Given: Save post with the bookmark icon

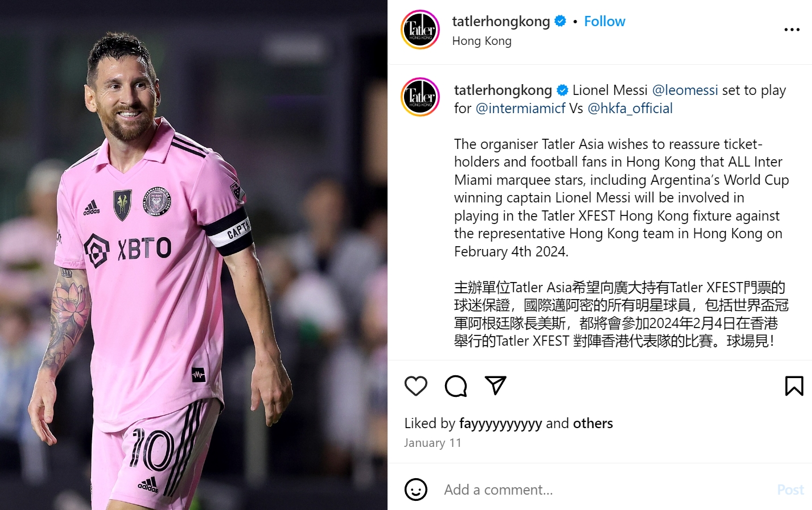Looking at the screenshot, I should (794, 386).
